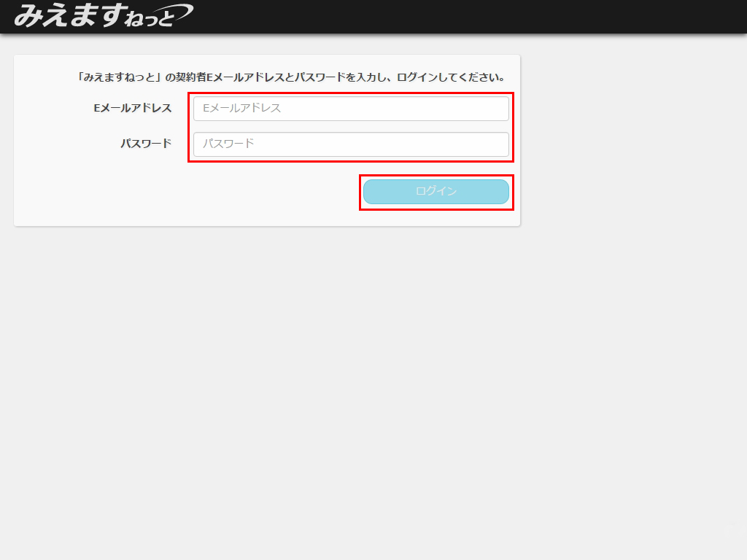Click the blank area right of login panel

coord(627,146)
